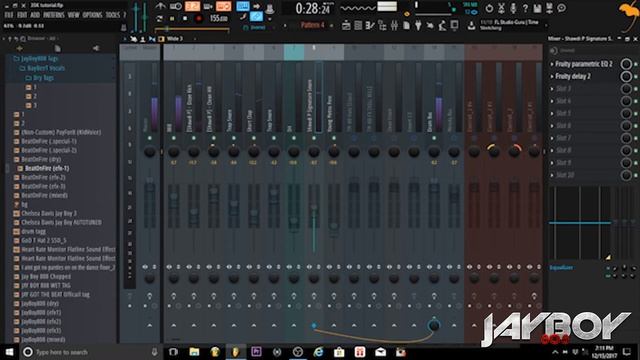Open the Playlist window from the toolbar
This screenshot has height=360, width=640.
coord(346,26)
